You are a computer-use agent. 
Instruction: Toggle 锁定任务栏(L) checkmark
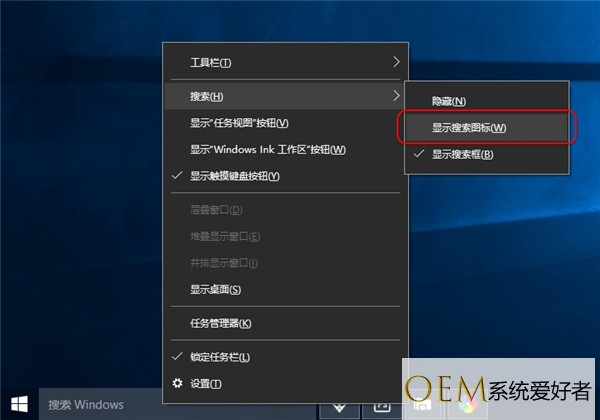click(220, 357)
